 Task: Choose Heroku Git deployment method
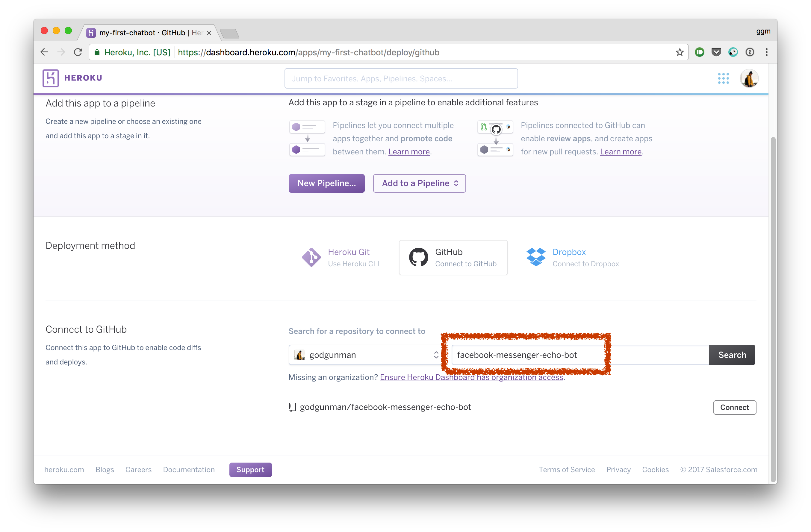click(341, 257)
